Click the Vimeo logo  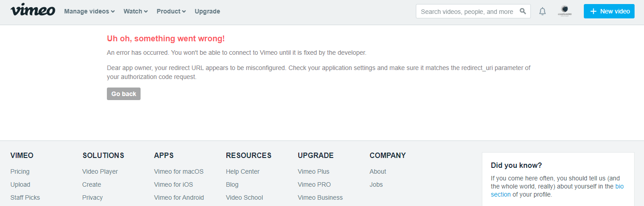click(x=33, y=10)
